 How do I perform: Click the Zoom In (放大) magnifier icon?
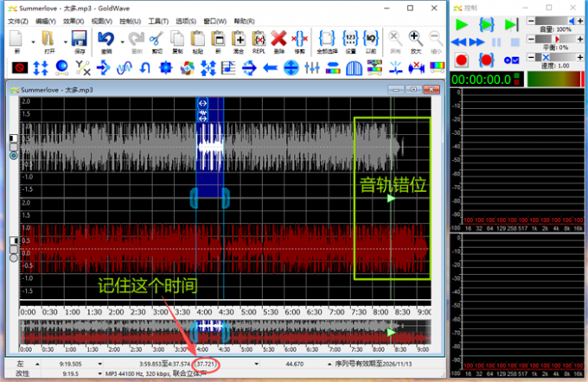tap(416, 40)
